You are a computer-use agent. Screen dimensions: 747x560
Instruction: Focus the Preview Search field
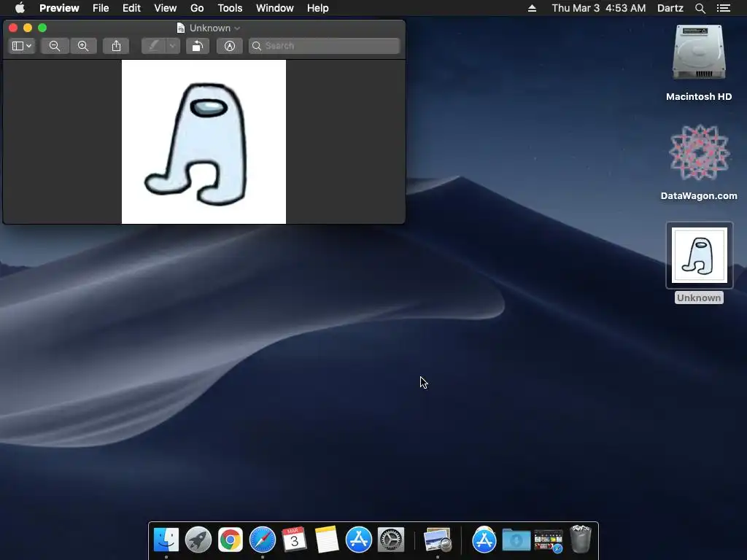pos(324,46)
